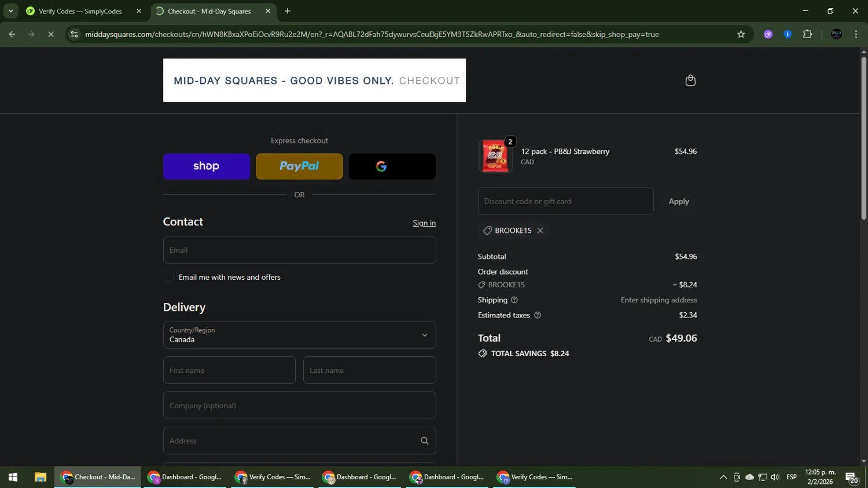
Task: Open File Explorer from the taskbar
Action: (40, 477)
